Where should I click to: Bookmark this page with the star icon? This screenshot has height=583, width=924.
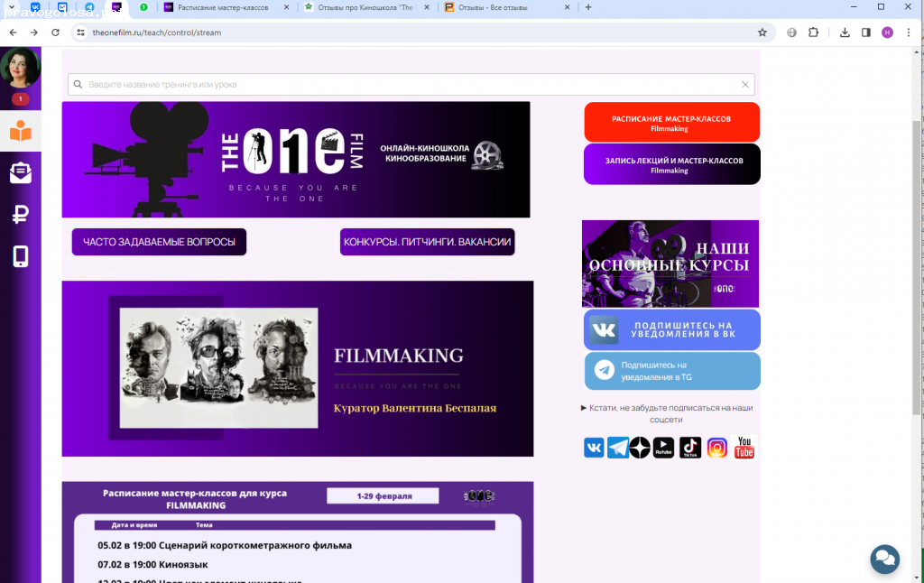click(762, 32)
